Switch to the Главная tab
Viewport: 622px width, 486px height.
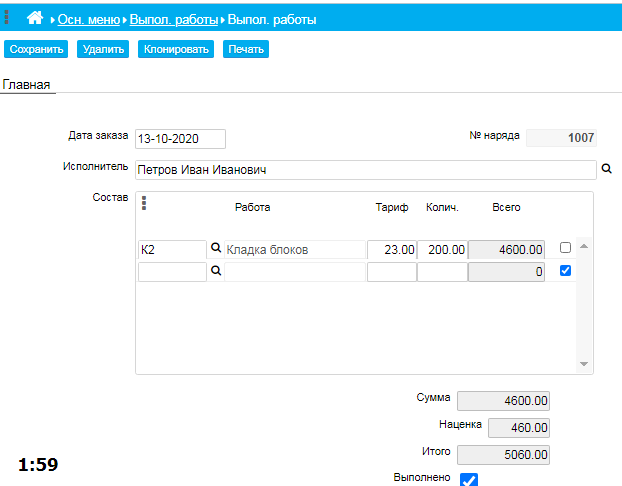coord(27,85)
